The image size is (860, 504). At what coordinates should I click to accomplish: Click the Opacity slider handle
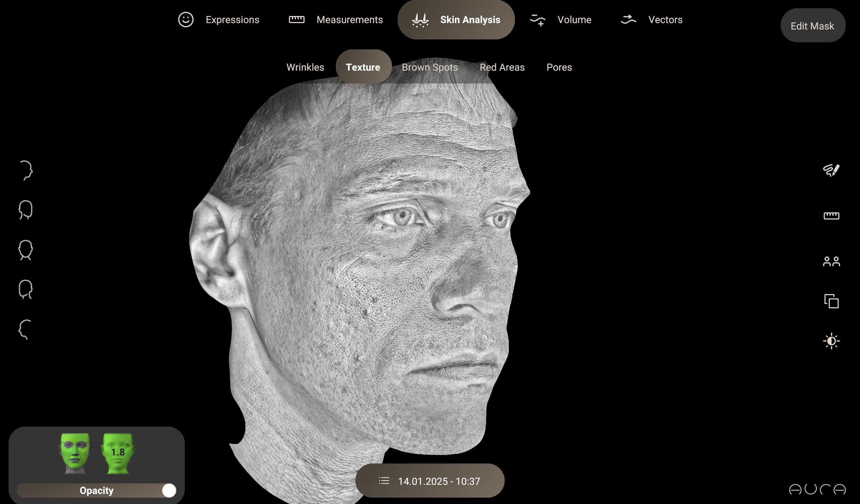169,491
